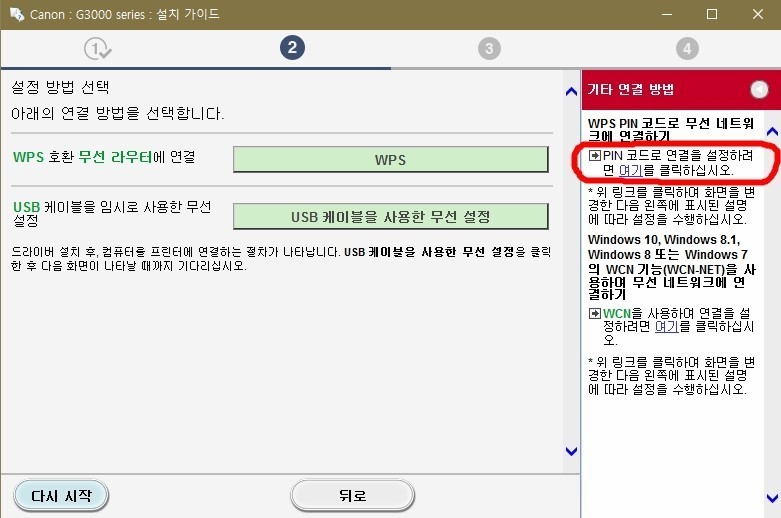The width and height of the screenshot is (781, 518).
Task: Click the Windows 10, Windows 8.1 heading text
Action: click(x=671, y=267)
